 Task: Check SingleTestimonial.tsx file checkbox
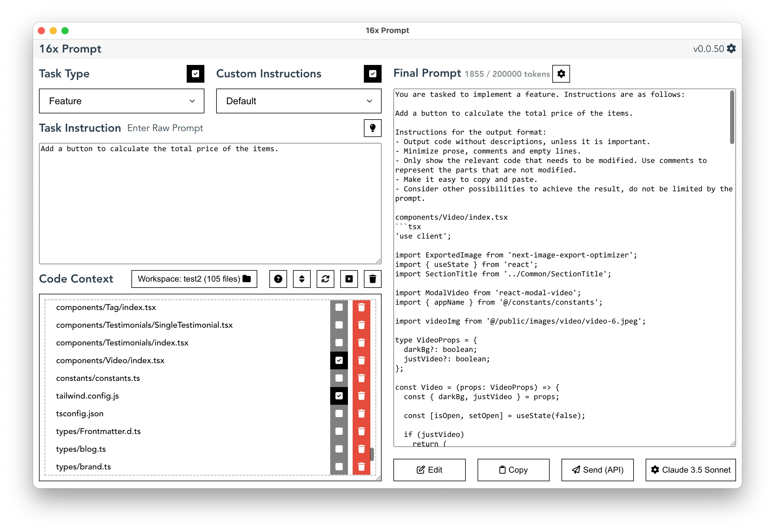339,325
